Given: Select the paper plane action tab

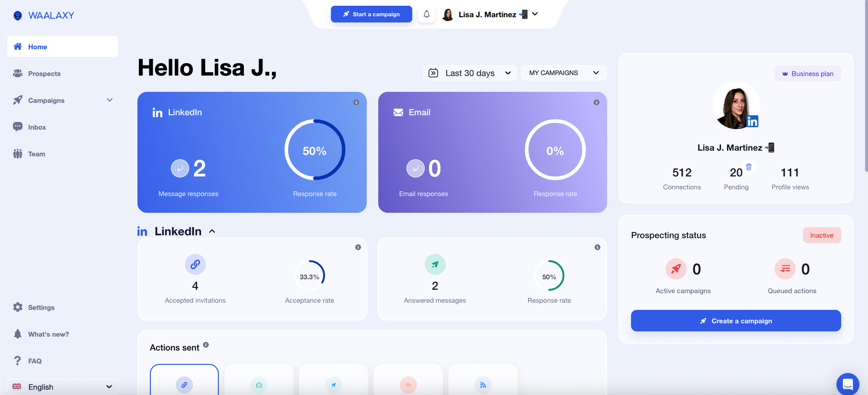Looking at the screenshot, I should 334,380.
